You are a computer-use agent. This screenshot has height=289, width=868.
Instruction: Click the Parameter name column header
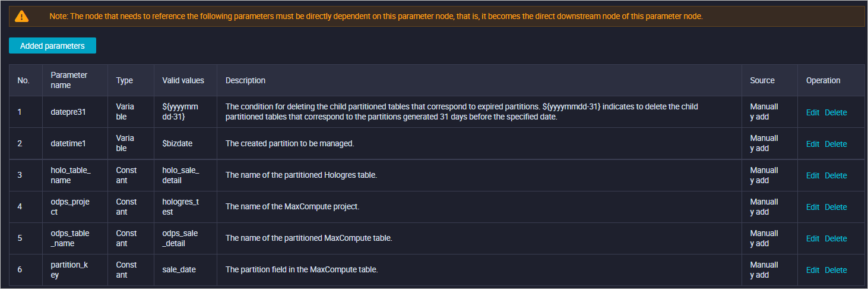69,80
